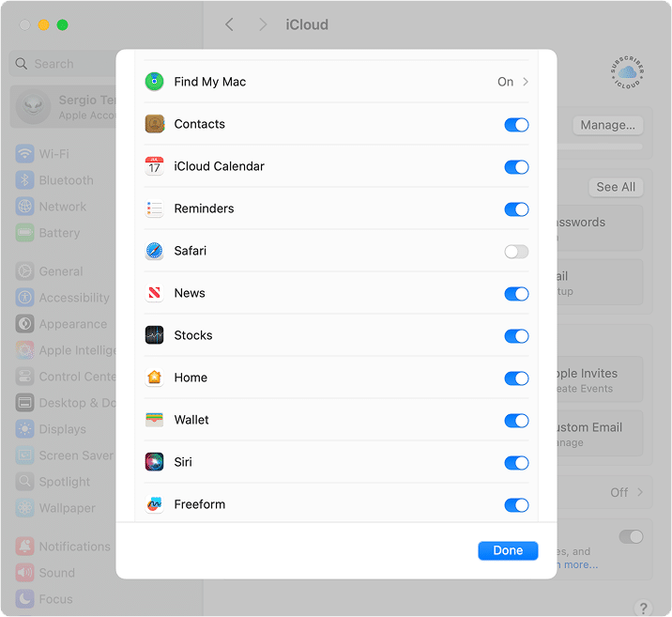The image size is (672, 617).
Task: Click the Find My Mac icon
Action: click(x=154, y=82)
